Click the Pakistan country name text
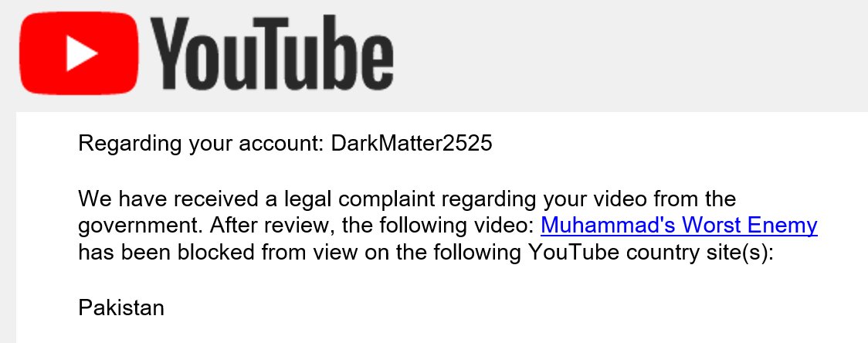868x343 pixels. (x=121, y=307)
